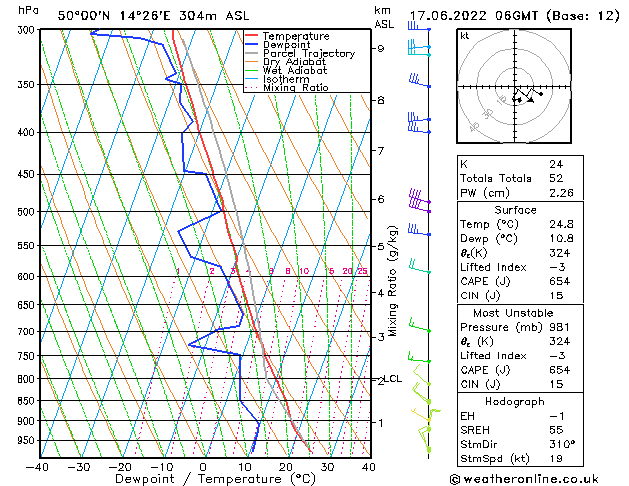
Task: Click the 'Dewpoint / Temperature (°C)' axis title
Action: pyautogui.click(x=215, y=479)
